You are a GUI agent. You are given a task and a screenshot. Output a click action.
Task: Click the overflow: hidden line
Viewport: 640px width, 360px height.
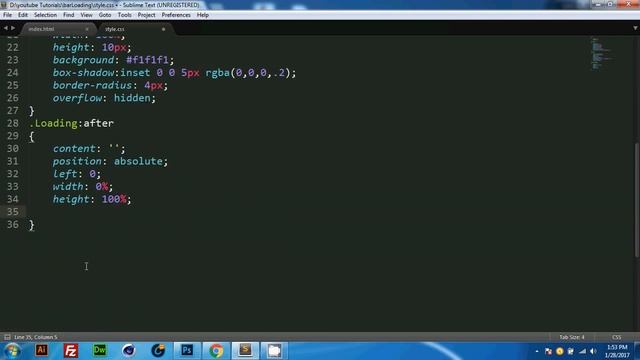104,98
